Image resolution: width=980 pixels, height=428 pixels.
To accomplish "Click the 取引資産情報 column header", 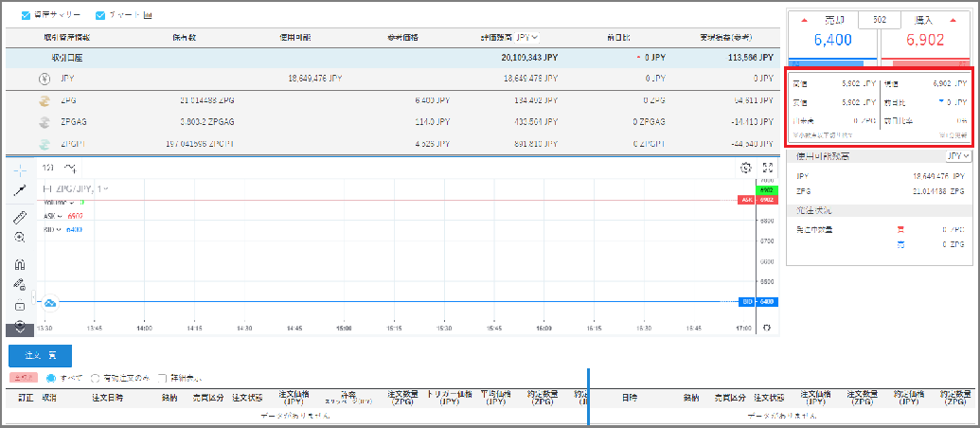I will click(x=67, y=38).
